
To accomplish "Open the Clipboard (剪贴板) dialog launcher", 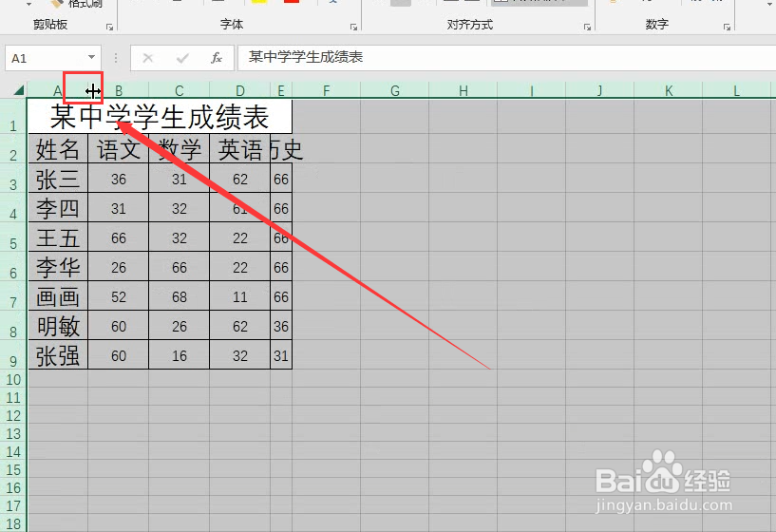I will [x=109, y=28].
